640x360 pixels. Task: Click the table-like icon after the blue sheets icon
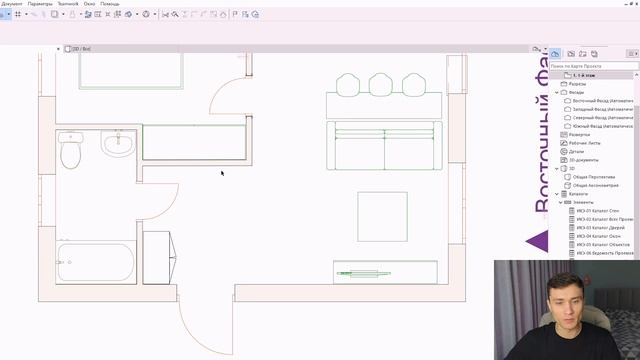point(98,14)
